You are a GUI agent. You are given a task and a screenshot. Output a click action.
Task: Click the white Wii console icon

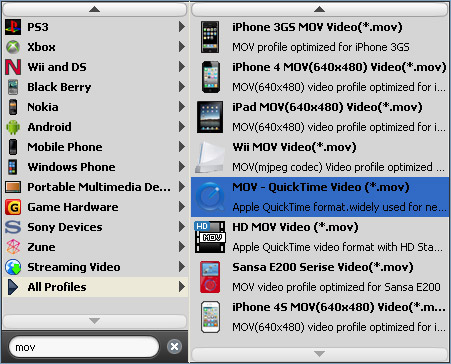[210, 157]
